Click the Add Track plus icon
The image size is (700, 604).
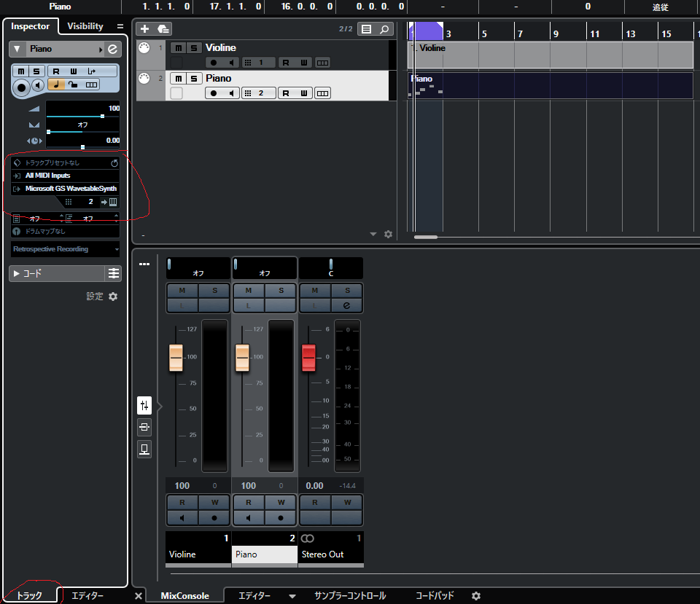tap(144, 29)
